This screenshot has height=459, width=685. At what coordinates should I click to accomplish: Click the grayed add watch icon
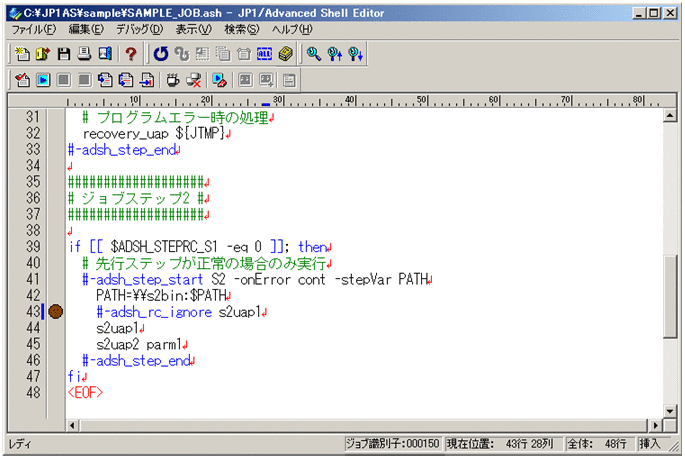click(266, 80)
